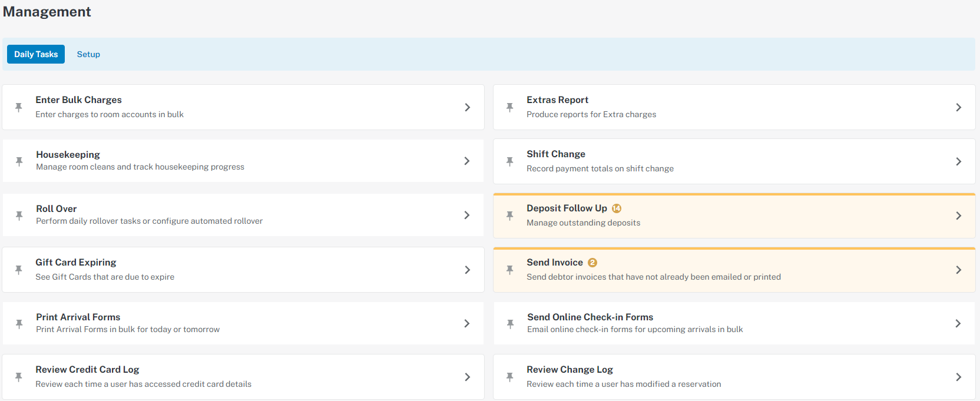Expand the Enter Bulk Charges chevron

(467, 107)
